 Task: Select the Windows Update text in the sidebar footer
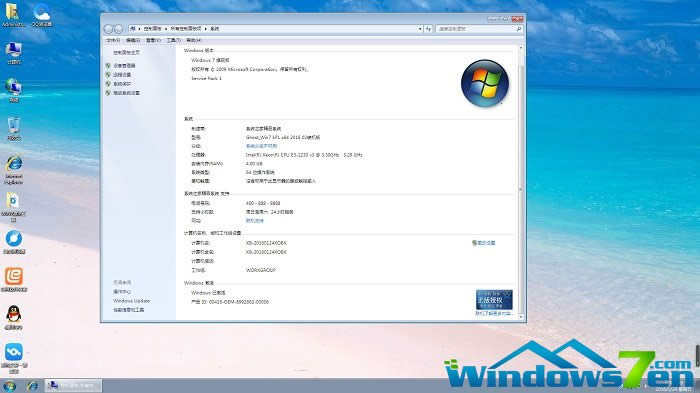tap(131, 301)
